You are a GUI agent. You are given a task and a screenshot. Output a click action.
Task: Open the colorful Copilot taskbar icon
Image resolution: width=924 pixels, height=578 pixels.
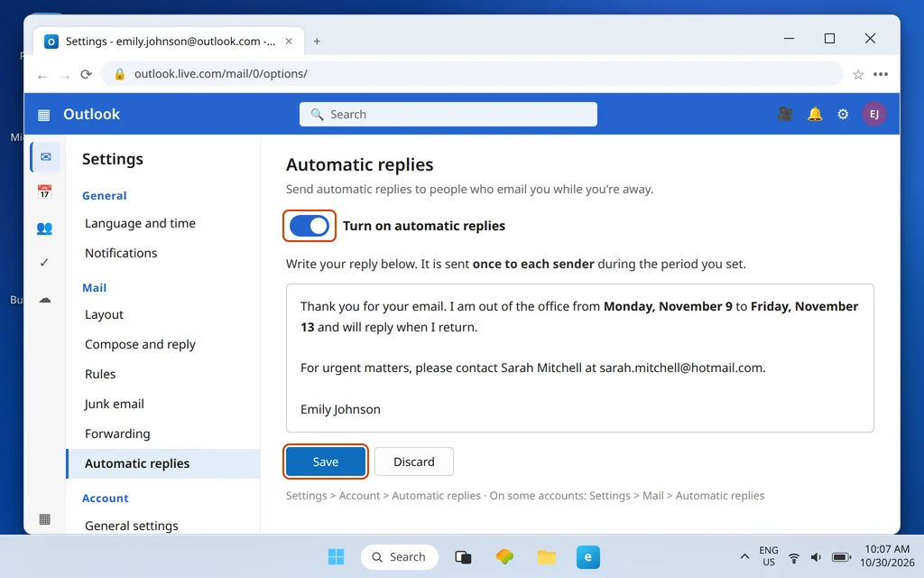[x=504, y=556]
